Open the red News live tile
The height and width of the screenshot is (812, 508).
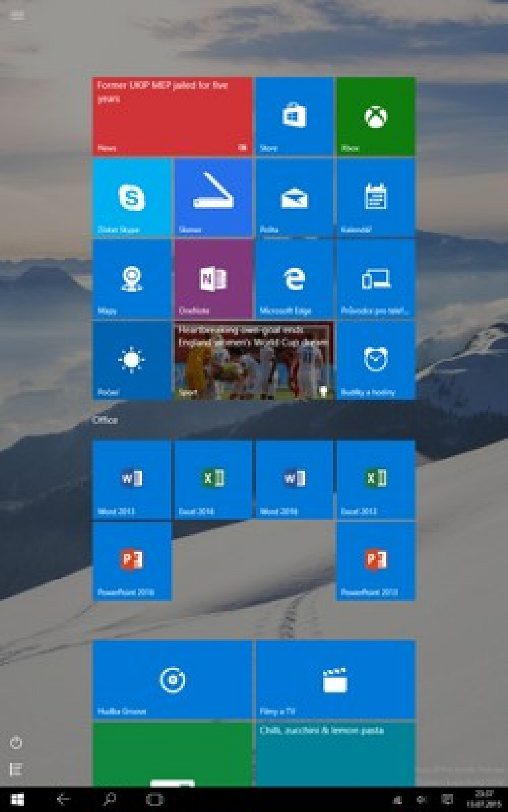point(173,116)
